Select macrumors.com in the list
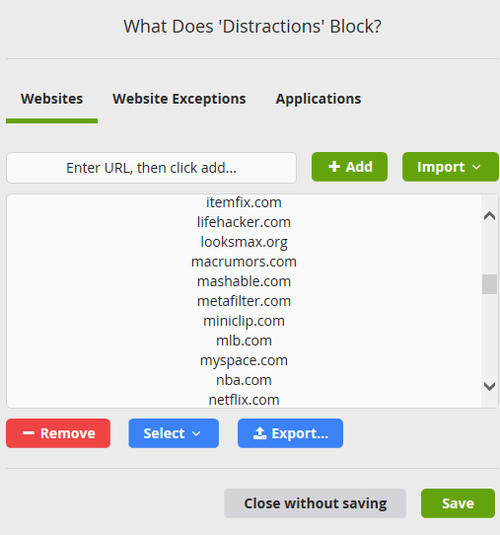Screen dimensions: 500x535 pos(244,262)
